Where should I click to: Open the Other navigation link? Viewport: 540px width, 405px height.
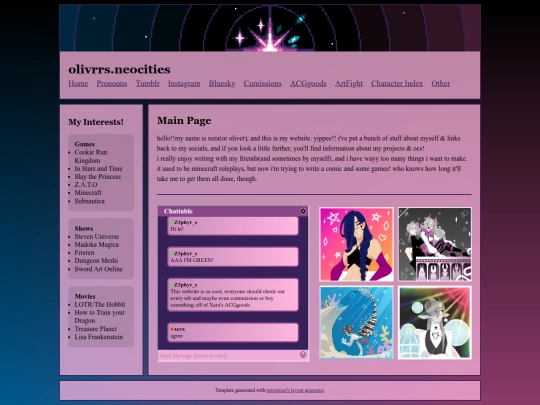click(x=440, y=83)
